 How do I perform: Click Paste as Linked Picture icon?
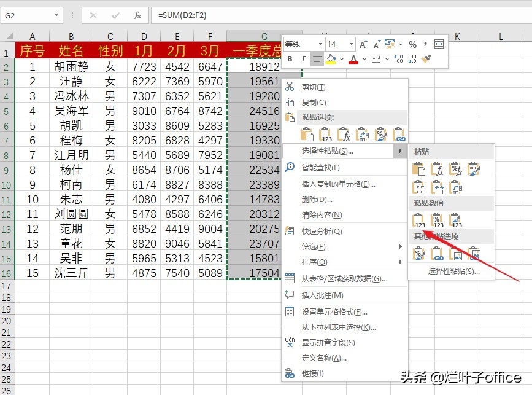click(474, 253)
